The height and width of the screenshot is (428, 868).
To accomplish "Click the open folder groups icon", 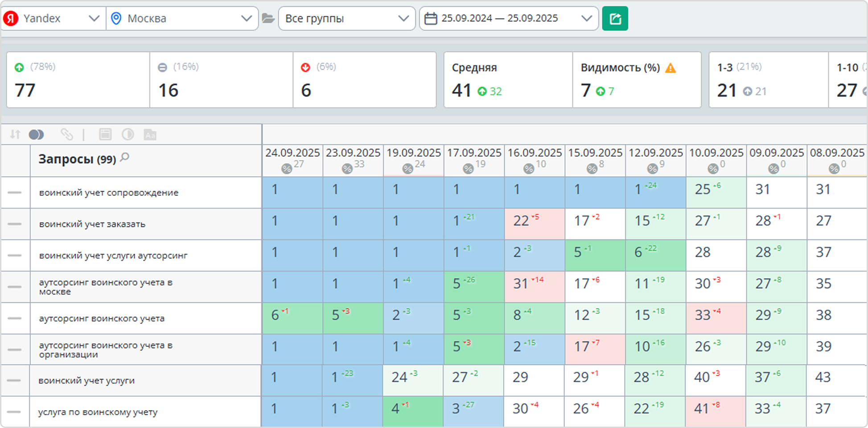I will [268, 19].
